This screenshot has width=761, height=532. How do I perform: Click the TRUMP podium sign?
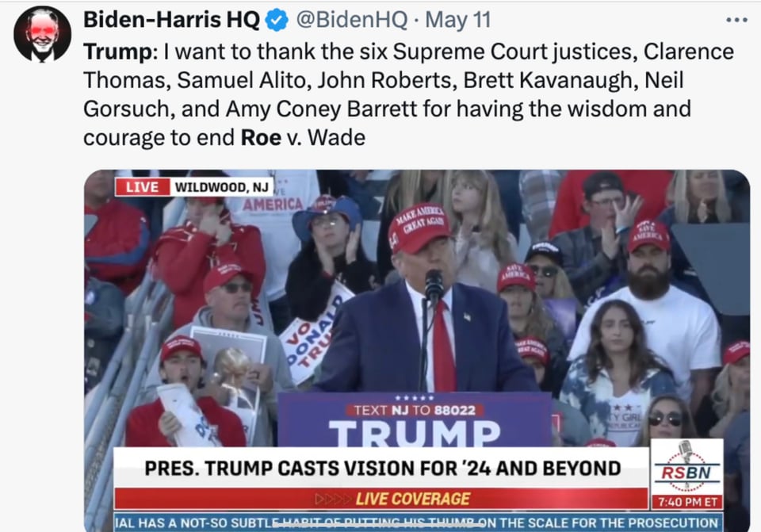[415, 433]
